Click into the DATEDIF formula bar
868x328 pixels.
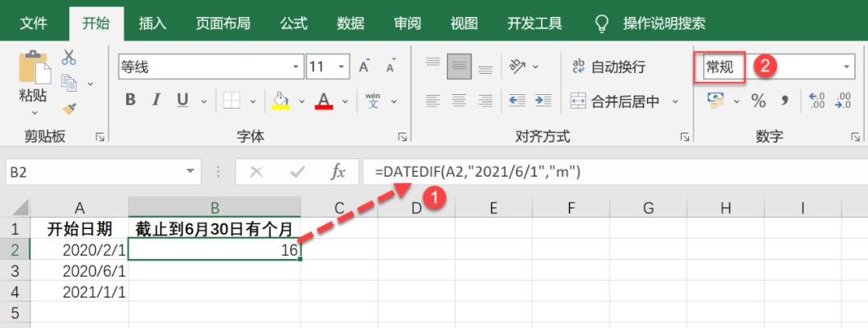coord(615,172)
